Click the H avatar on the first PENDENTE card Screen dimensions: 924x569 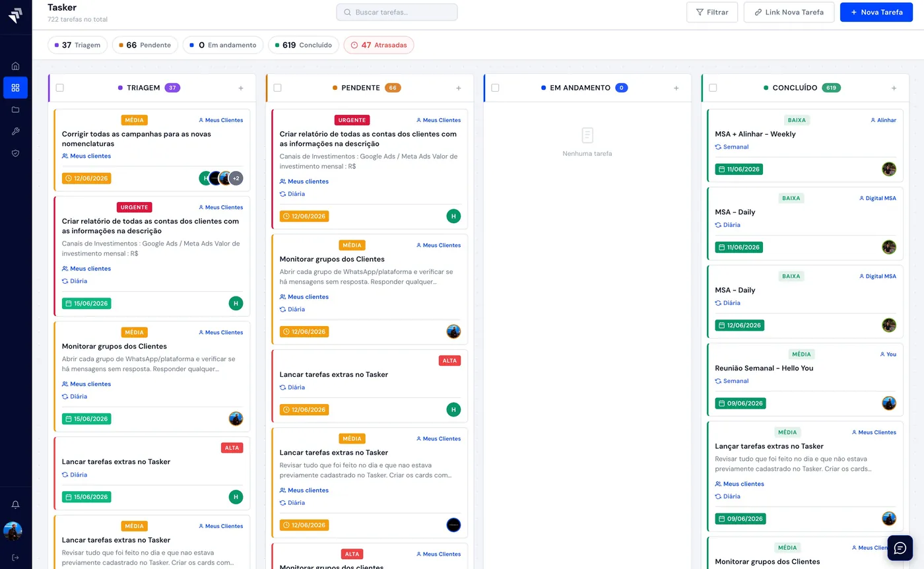[453, 216]
